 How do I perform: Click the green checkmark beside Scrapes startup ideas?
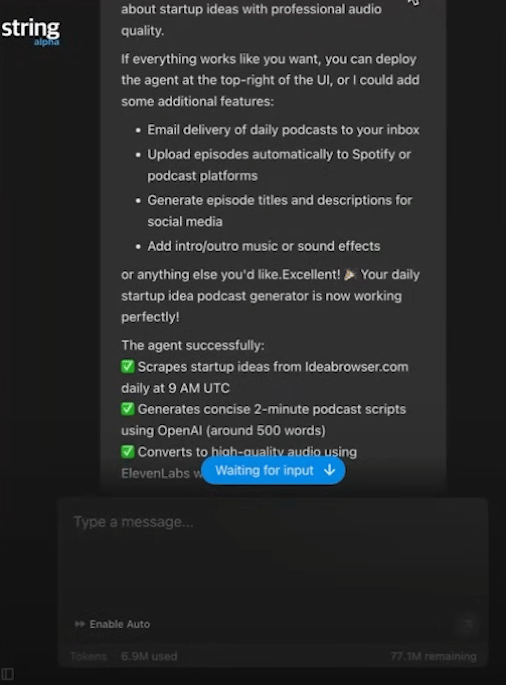tap(128, 367)
